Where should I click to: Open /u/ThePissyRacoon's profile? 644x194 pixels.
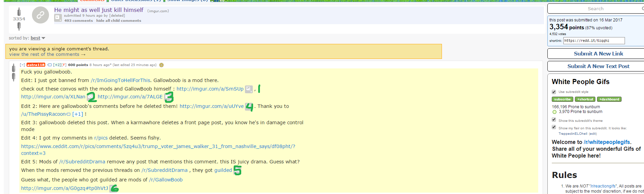[43, 114]
